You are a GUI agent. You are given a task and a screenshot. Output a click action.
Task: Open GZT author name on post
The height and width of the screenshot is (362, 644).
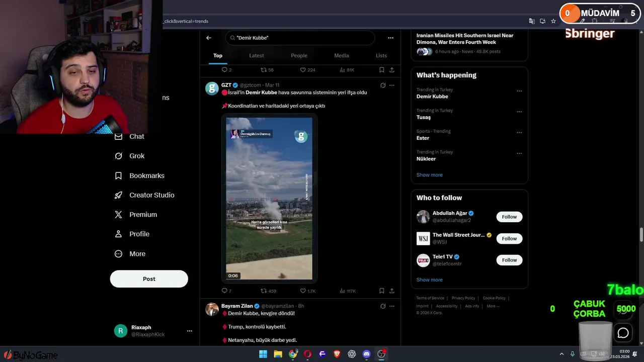pyautogui.click(x=226, y=85)
